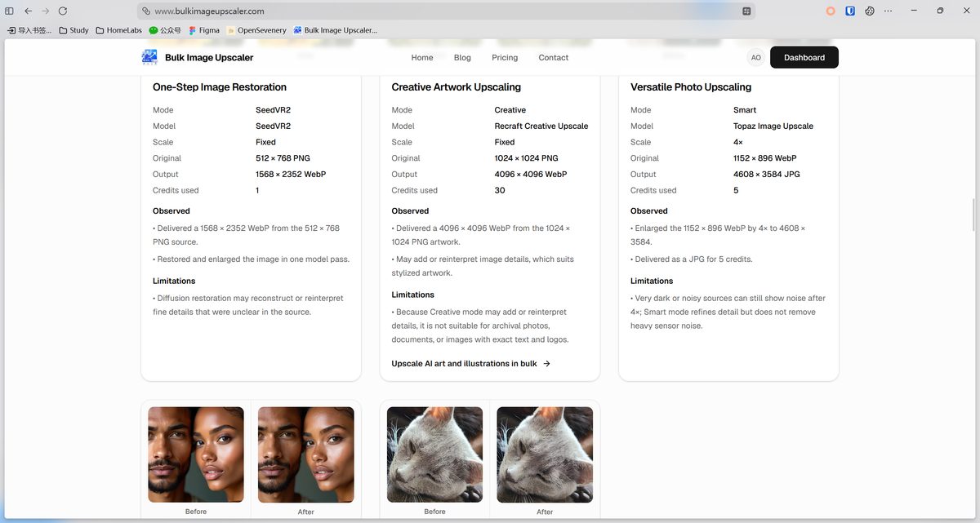The width and height of the screenshot is (980, 523).
Task: Click the 4× scale value
Action: pyautogui.click(x=738, y=142)
